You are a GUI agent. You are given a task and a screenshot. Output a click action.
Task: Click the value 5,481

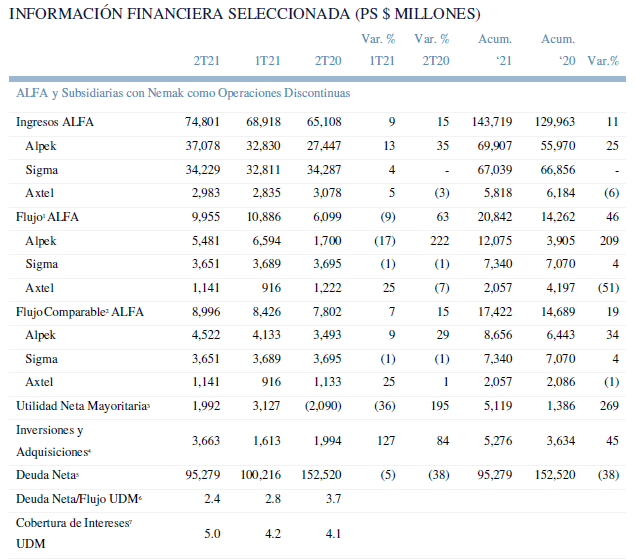click(206, 241)
